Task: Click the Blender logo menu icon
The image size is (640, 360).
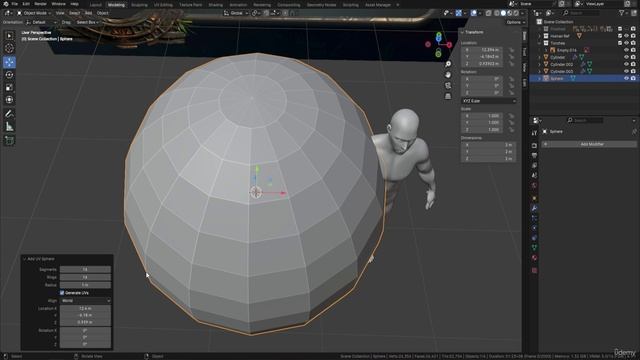Action: point(5,4)
